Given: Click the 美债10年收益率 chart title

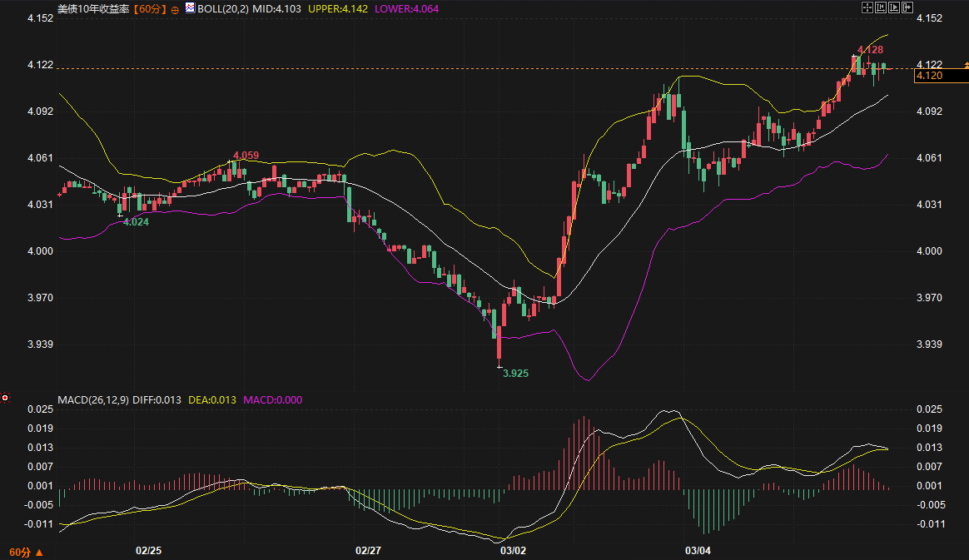Looking at the screenshot, I should point(93,9).
